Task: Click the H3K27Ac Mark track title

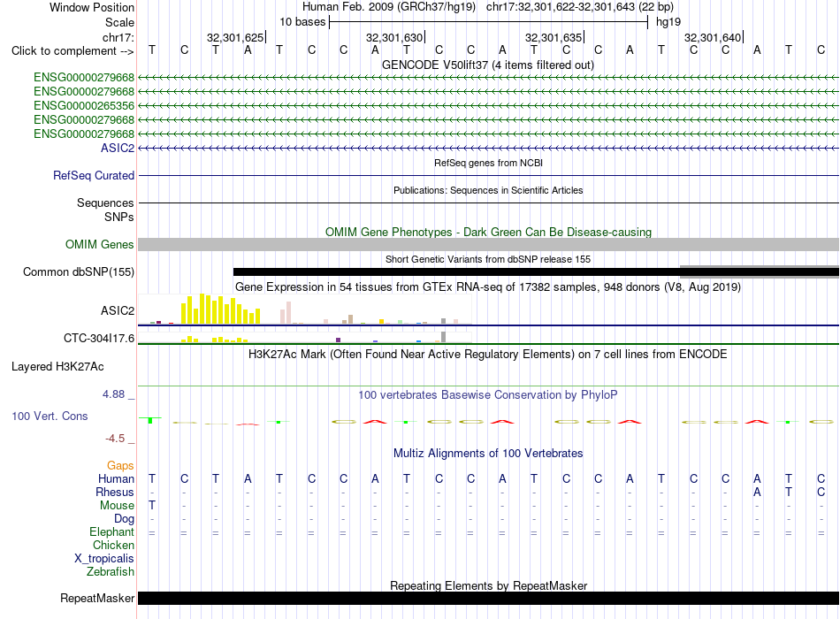Action: pos(488,355)
